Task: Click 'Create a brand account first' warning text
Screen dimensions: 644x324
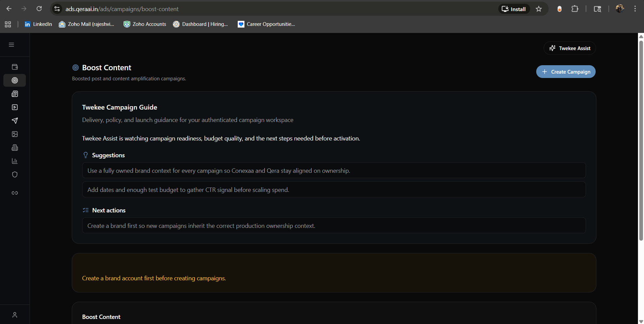Action: (x=154, y=278)
